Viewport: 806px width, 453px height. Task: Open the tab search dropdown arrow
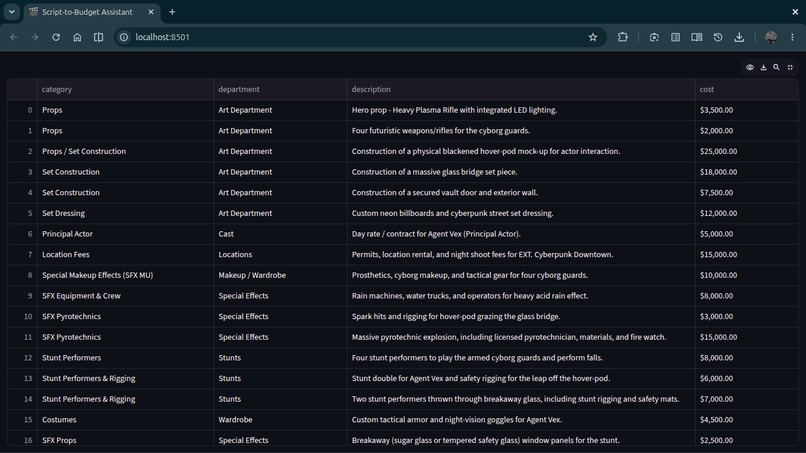[11, 11]
